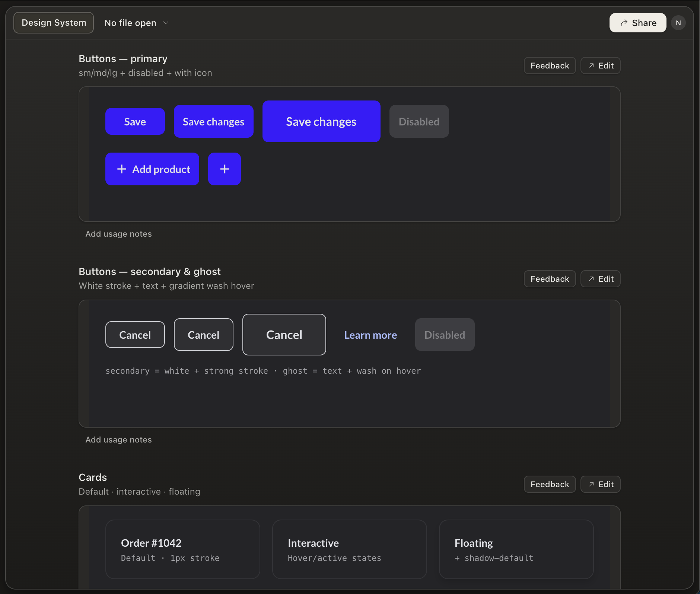Open the No file open dropdown
Screen dimensions: 700x594
[x=136, y=23]
